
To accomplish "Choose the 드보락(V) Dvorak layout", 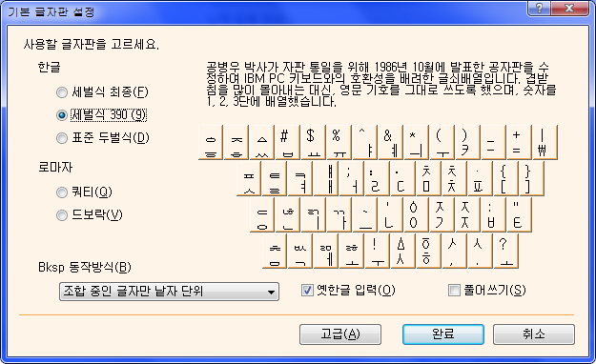I will (90, 215).
